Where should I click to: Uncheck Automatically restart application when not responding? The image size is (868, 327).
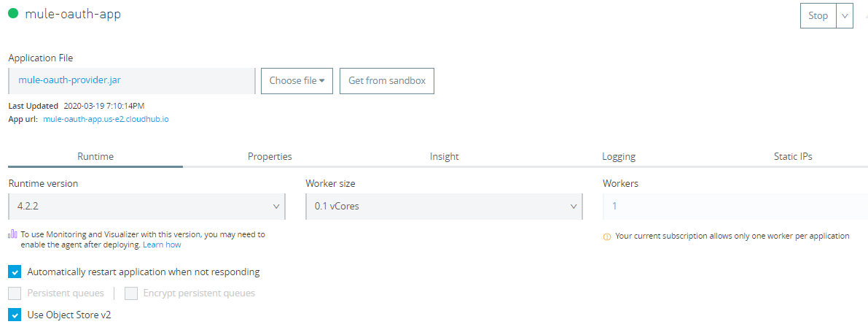tap(15, 272)
